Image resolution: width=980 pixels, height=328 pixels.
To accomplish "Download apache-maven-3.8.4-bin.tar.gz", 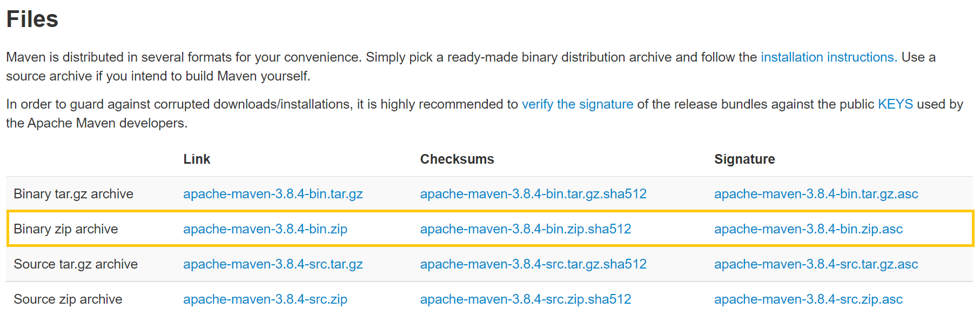I will [x=273, y=194].
